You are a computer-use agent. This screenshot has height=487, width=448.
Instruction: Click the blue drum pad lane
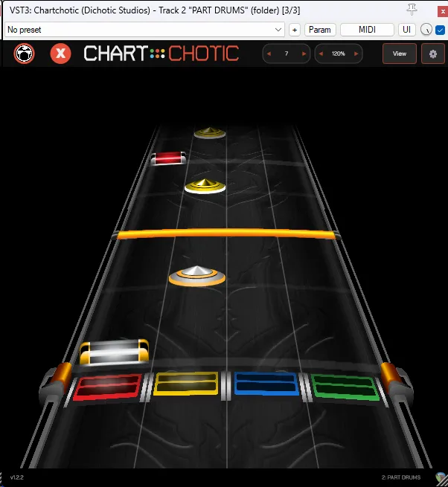click(266, 384)
